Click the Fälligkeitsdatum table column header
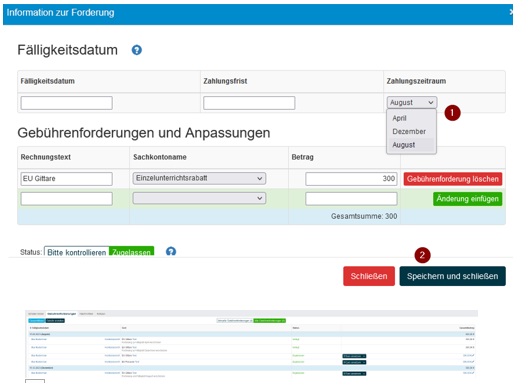This screenshot has height=383, width=513. pos(48,81)
